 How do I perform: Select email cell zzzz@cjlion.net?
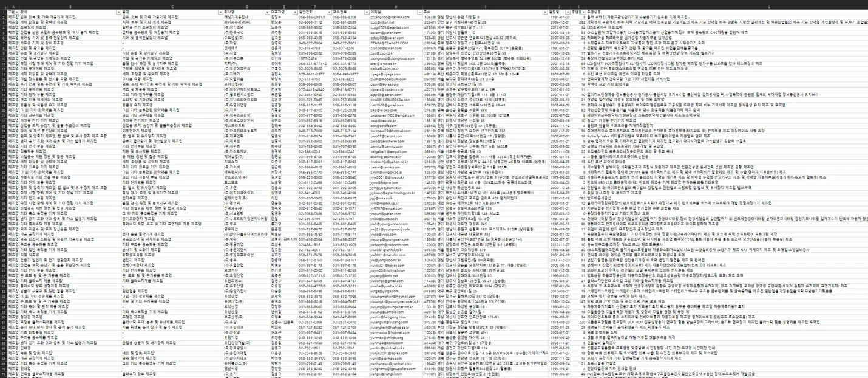396,21
